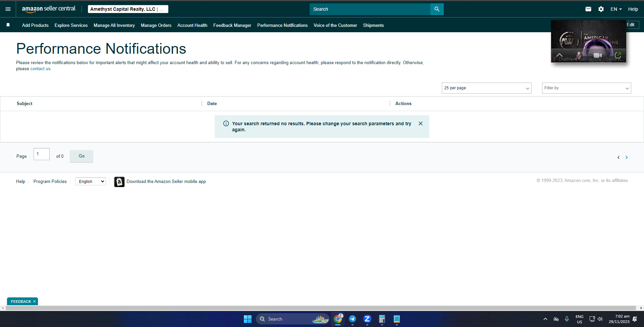This screenshot has width=644, height=327.
Task: Show hidden system tray icons
Action: click(545, 319)
